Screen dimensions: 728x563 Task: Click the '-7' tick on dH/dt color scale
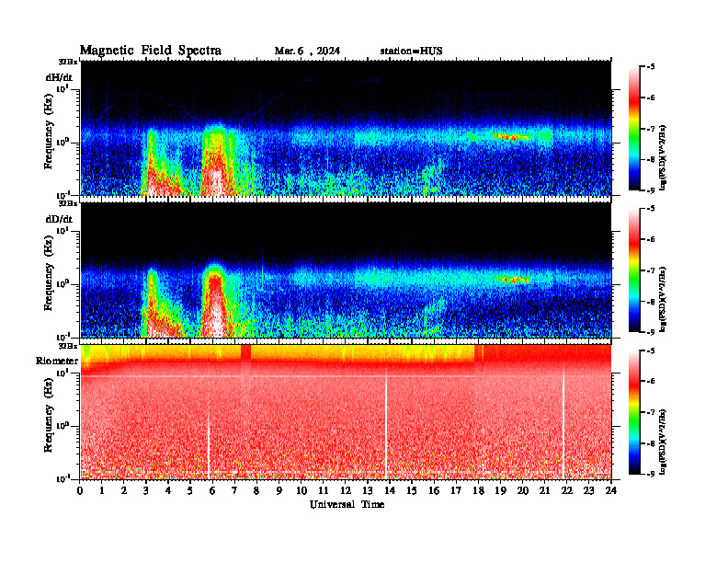click(x=651, y=129)
